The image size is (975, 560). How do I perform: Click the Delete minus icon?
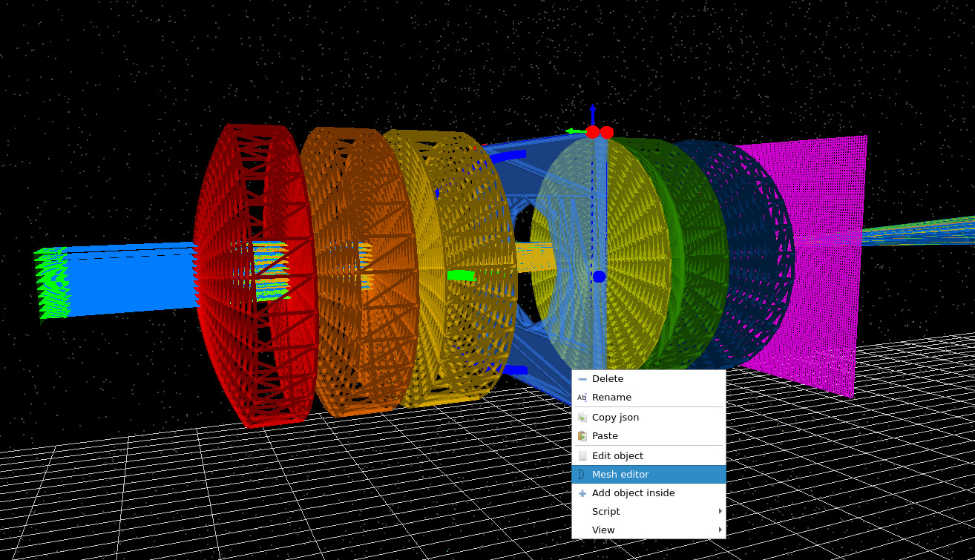pyautogui.click(x=582, y=378)
